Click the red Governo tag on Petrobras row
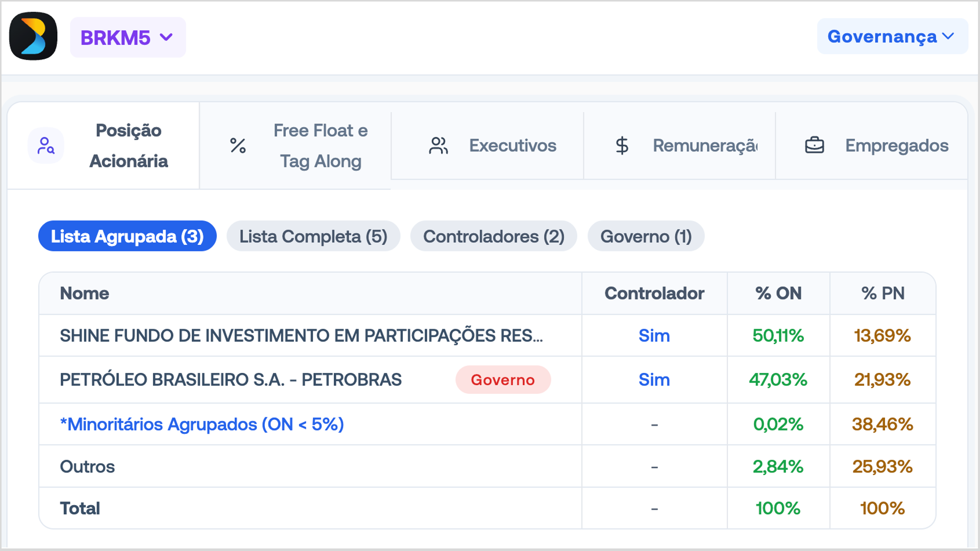The height and width of the screenshot is (551, 980). pyautogui.click(x=503, y=380)
